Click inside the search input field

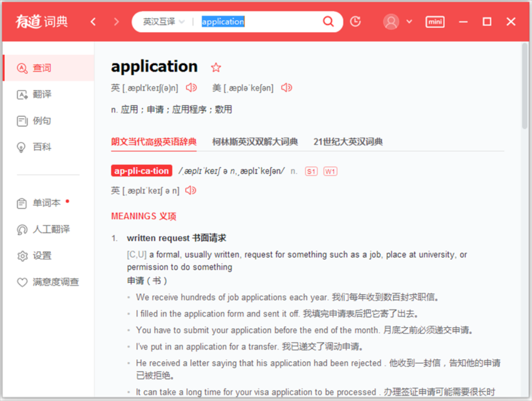tap(248, 21)
